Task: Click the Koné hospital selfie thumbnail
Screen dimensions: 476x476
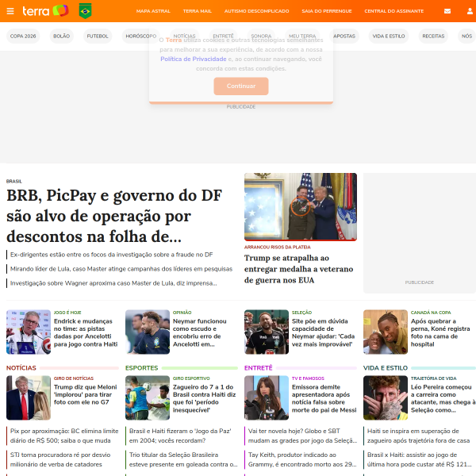Action: (x=386, y=332)
